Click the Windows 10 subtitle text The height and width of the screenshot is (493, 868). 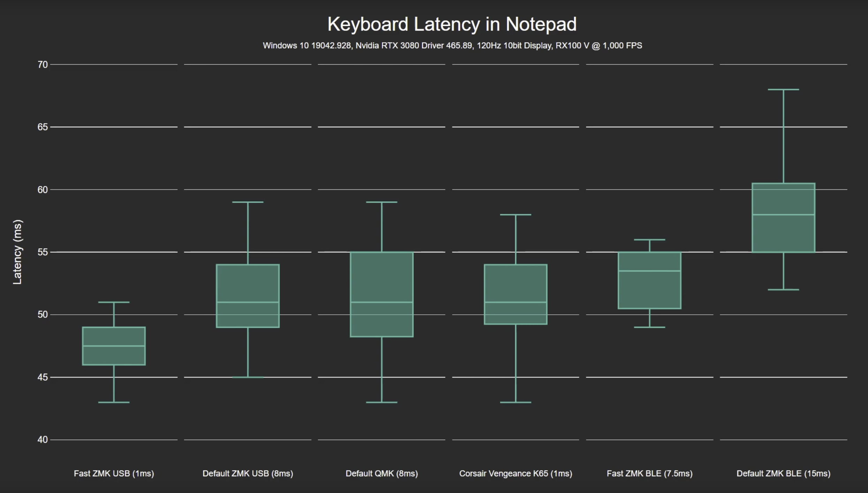(452, 46)
